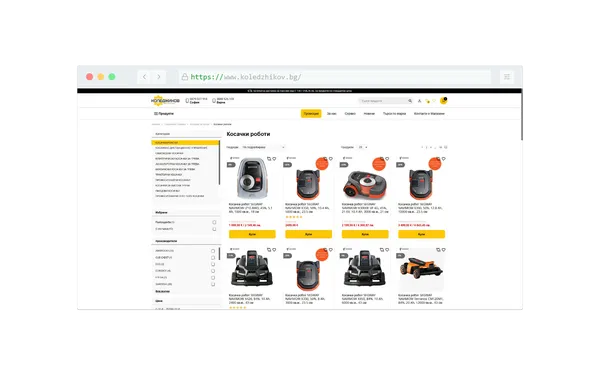Click Купи under the three-wheeled orange mower

365,234
